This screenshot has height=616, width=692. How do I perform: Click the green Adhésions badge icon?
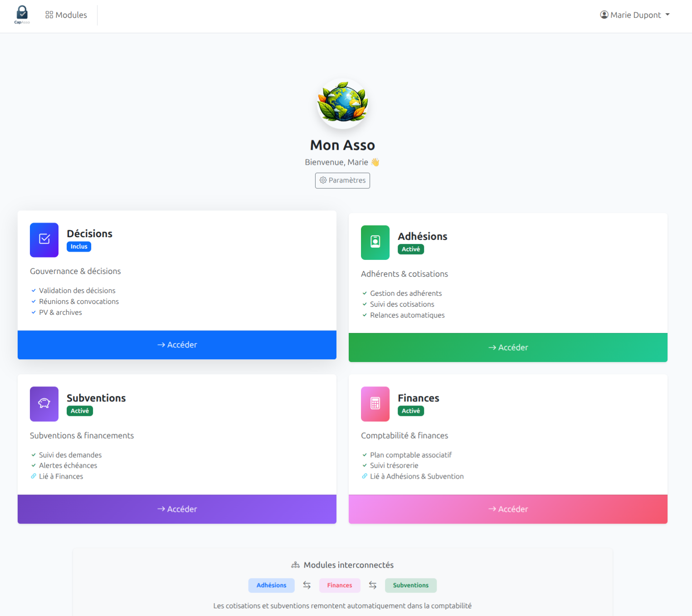[x=375, y=242]
